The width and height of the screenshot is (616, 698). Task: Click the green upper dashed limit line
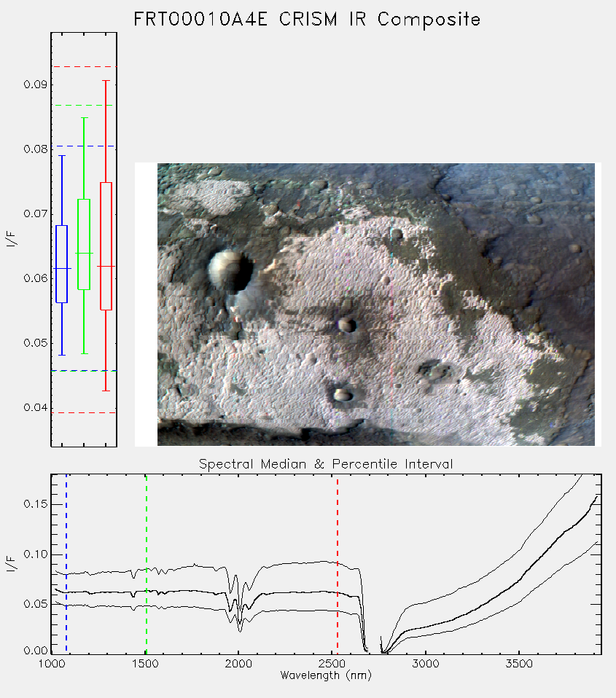coord(83,106)
